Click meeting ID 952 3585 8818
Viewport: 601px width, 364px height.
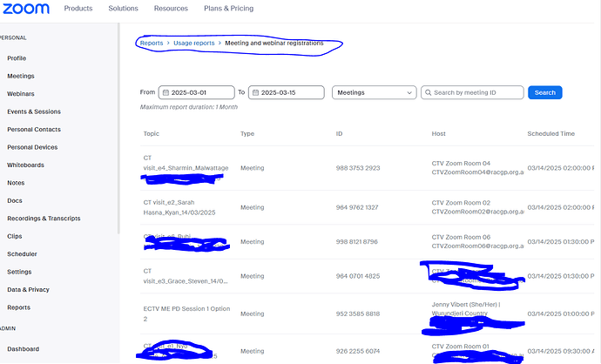pyautogui.click(x=358, y=313)
